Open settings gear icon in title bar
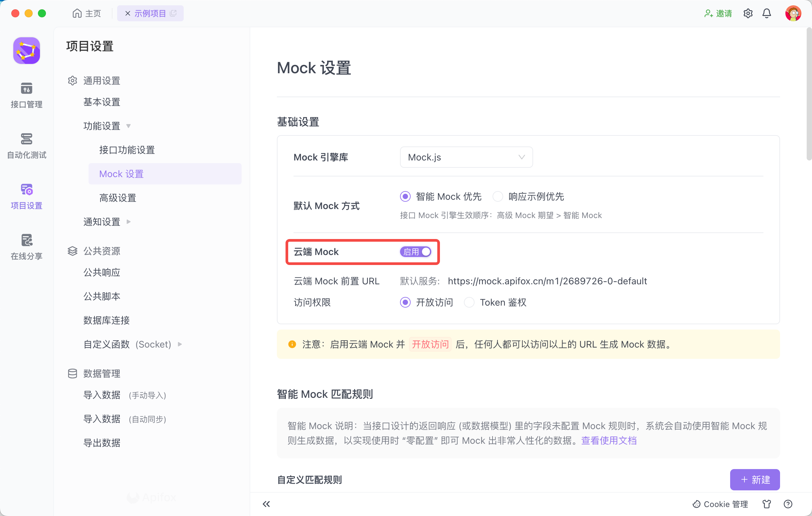Viewport: 812px width, 516px height. coord(747,14)
